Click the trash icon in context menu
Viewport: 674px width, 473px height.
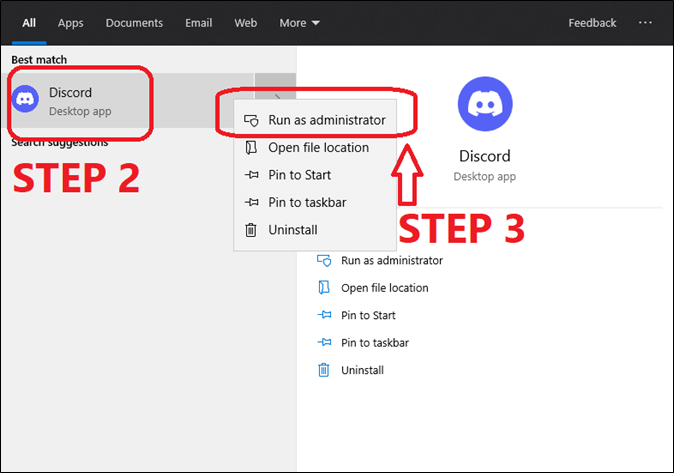coord(251,230)
